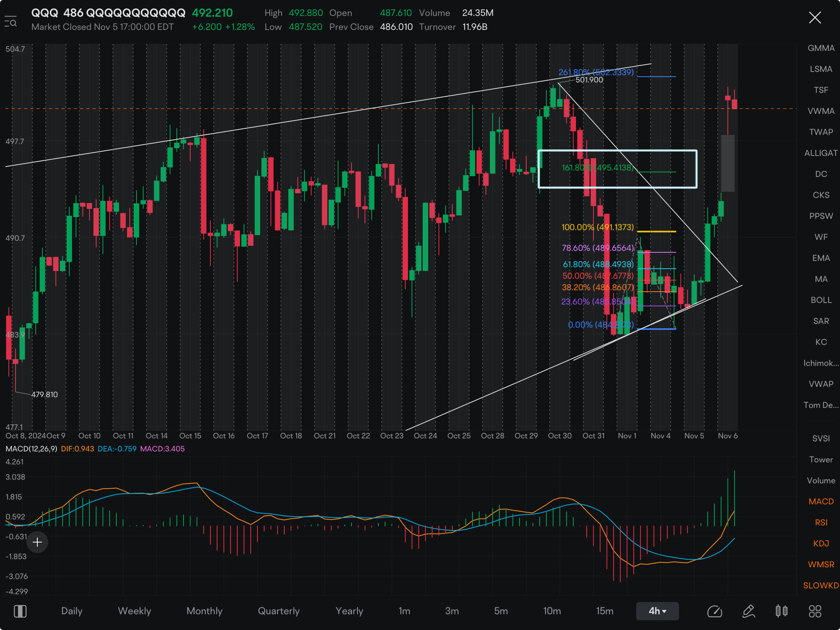840x630 pixels.
Task: Select the 261.80% Fibonacci extension label
Action: [x=596, y=72]
